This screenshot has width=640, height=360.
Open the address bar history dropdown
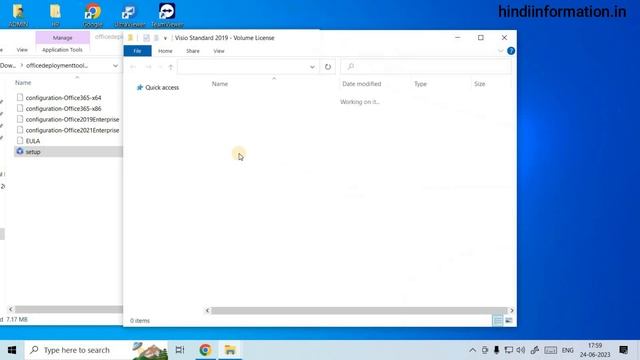click(312, 67)
